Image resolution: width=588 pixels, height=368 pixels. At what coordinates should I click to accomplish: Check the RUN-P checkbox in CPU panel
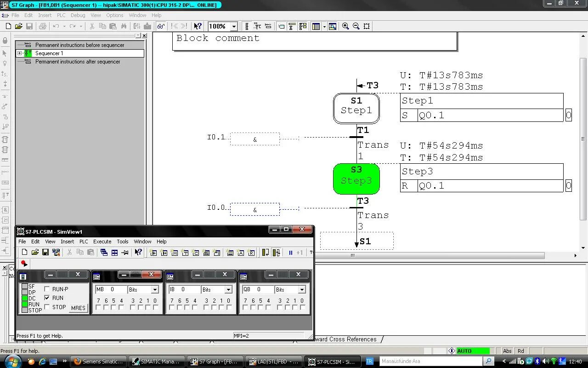pyautogui.click(x=47, y=289)
